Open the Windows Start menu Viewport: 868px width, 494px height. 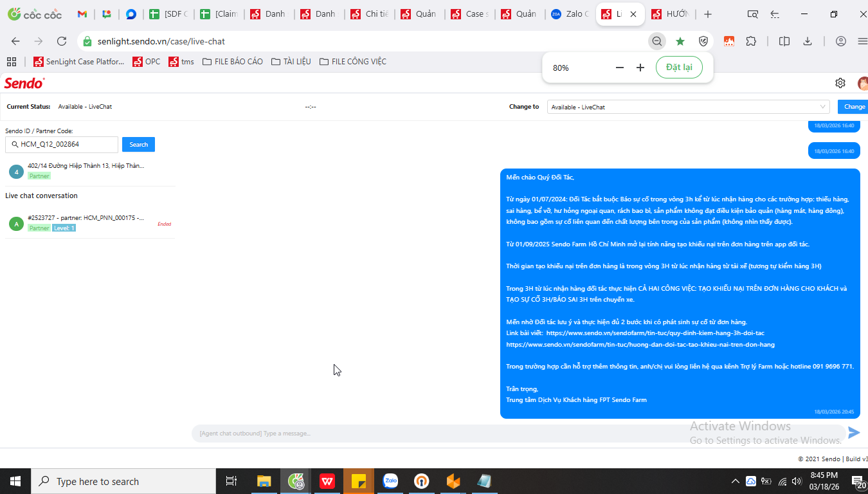tap(15, 481)
